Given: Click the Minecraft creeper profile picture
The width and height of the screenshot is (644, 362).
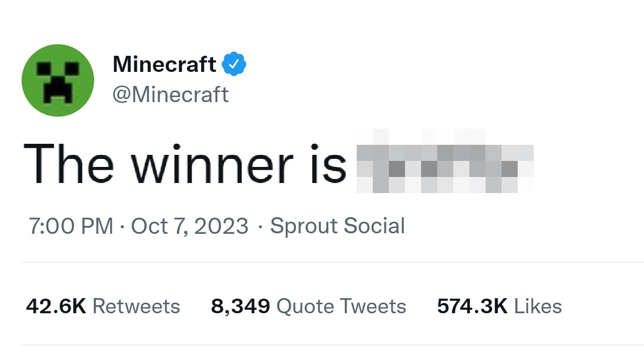Looking at the screenshot, I should click(57, 80).
